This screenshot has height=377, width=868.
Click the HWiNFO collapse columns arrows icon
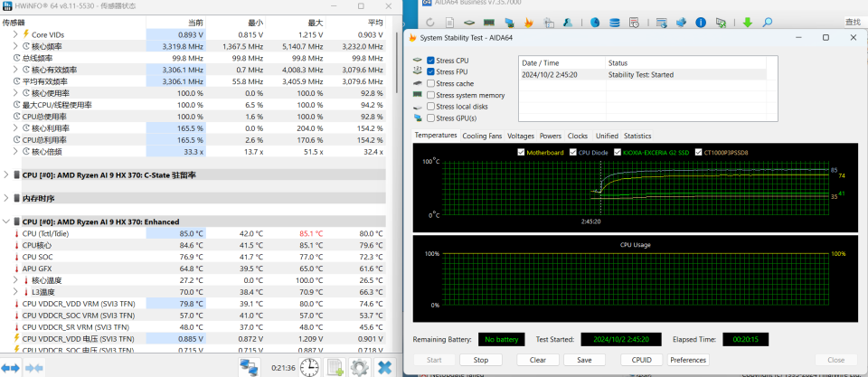34,367
